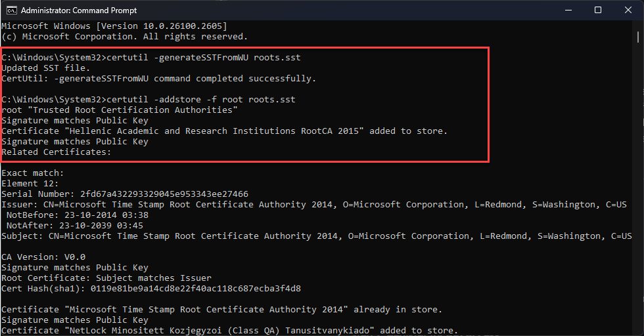Click the 'Element 12:' output line
This screenshot has height=336, width=644.
click(30, 183)
